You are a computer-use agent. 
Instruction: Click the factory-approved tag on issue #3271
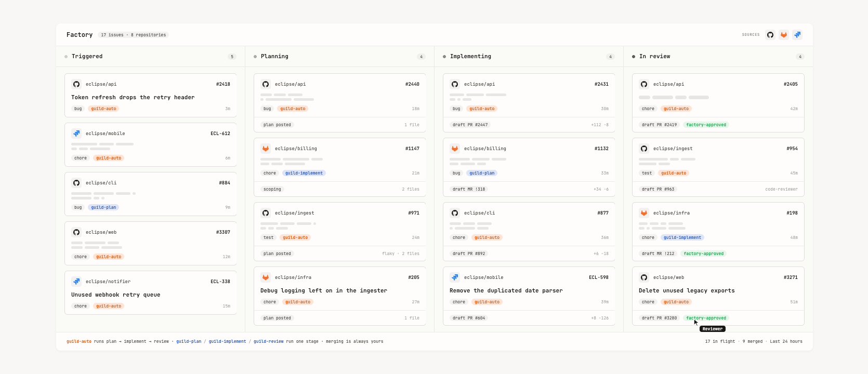[x=706, y=318]
